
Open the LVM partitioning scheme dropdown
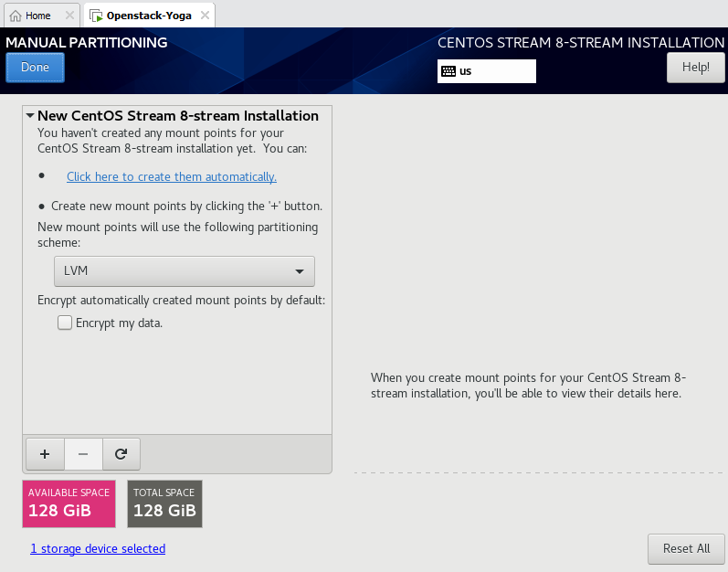tap(185, 271)
